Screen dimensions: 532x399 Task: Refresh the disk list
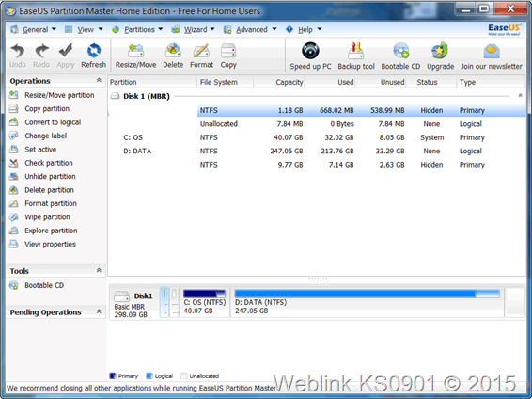coord(94,56)
